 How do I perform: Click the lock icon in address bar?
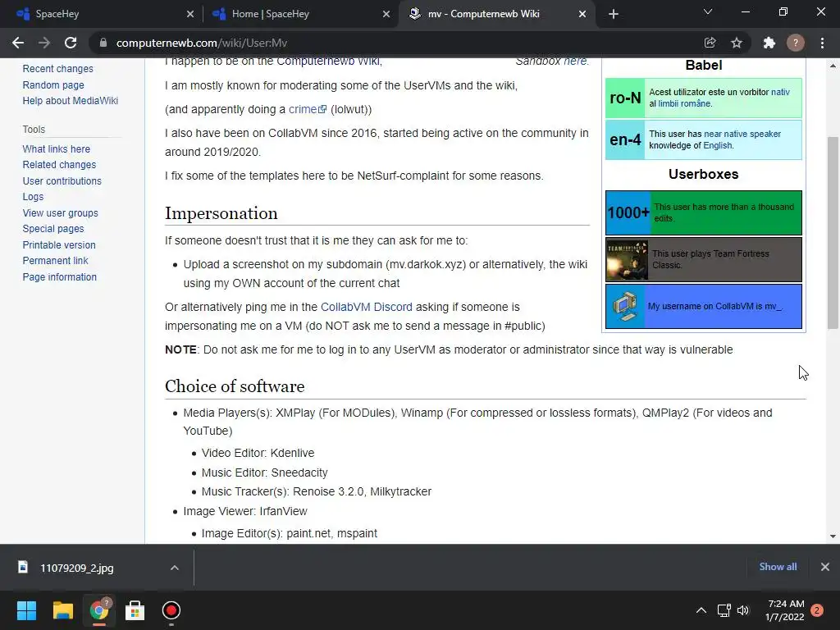[x=103, y=43]
